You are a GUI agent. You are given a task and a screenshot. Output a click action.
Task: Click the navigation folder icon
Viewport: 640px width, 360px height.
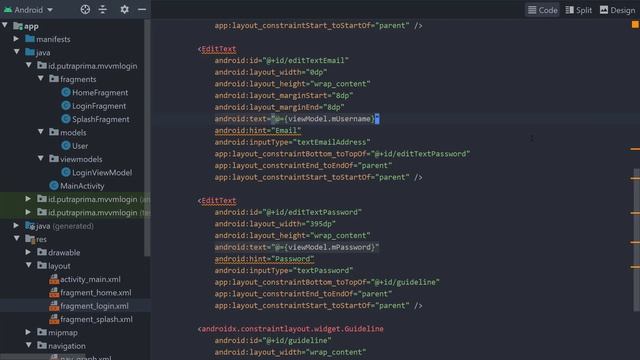(42, 346)
